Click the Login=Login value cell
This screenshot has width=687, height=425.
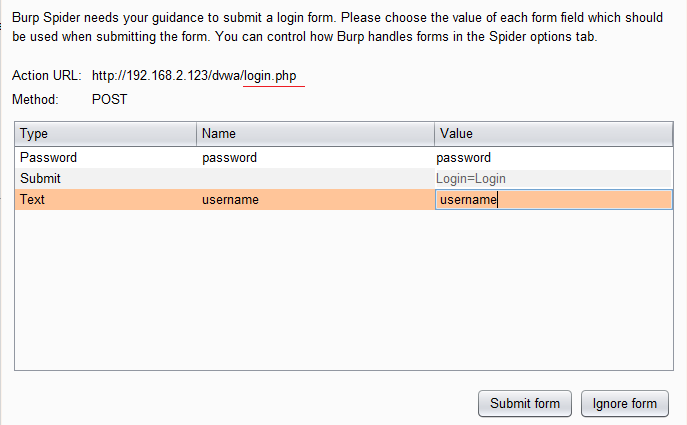pyautogui.click(x=553, y=178)
